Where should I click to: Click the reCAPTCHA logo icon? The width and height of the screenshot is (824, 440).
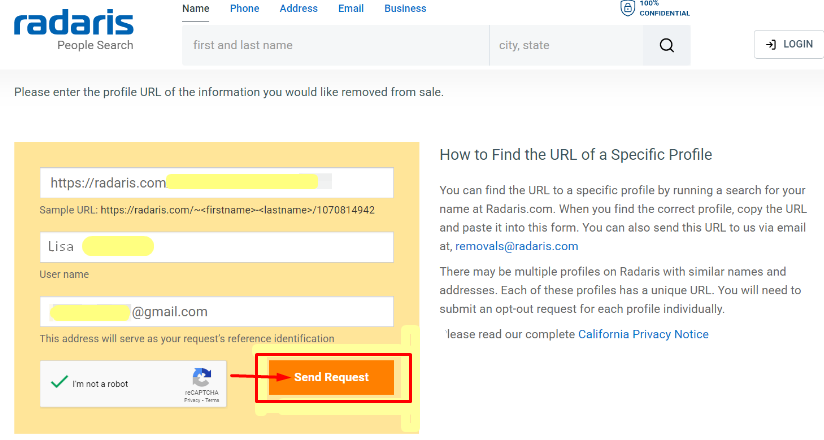202,377
